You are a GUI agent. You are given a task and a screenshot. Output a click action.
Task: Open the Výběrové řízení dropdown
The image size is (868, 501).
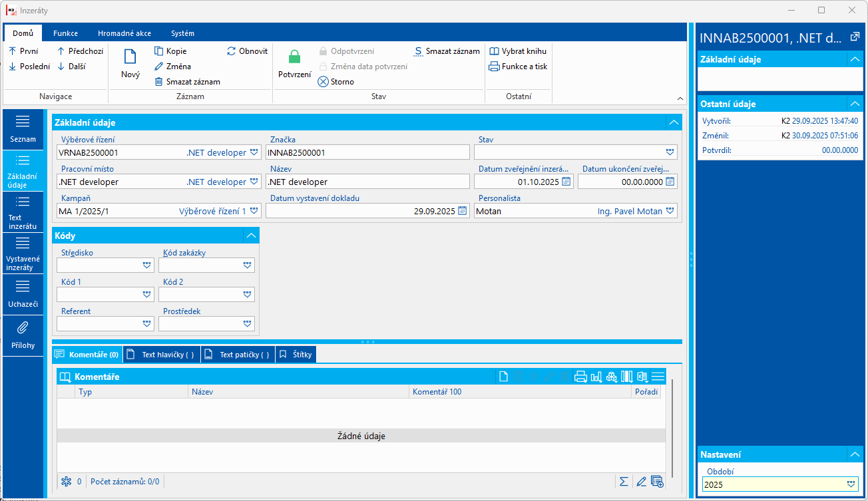[254, 152]
